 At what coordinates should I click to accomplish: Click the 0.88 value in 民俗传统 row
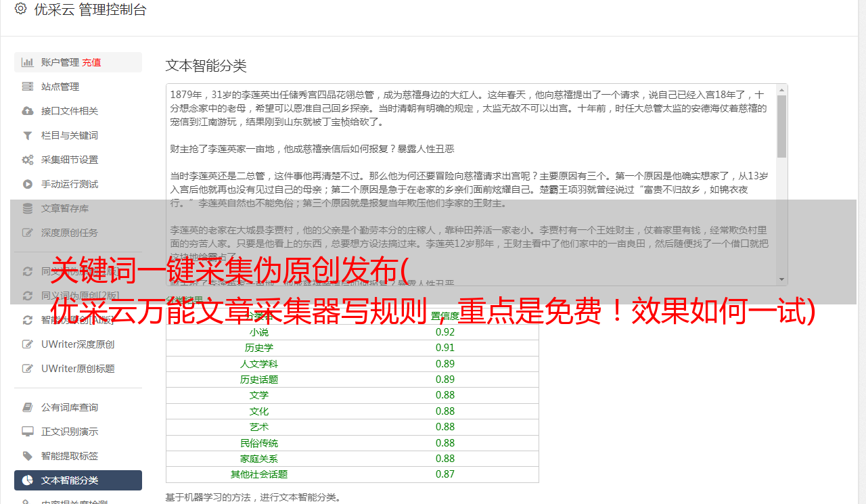click(x=445, y=443)
